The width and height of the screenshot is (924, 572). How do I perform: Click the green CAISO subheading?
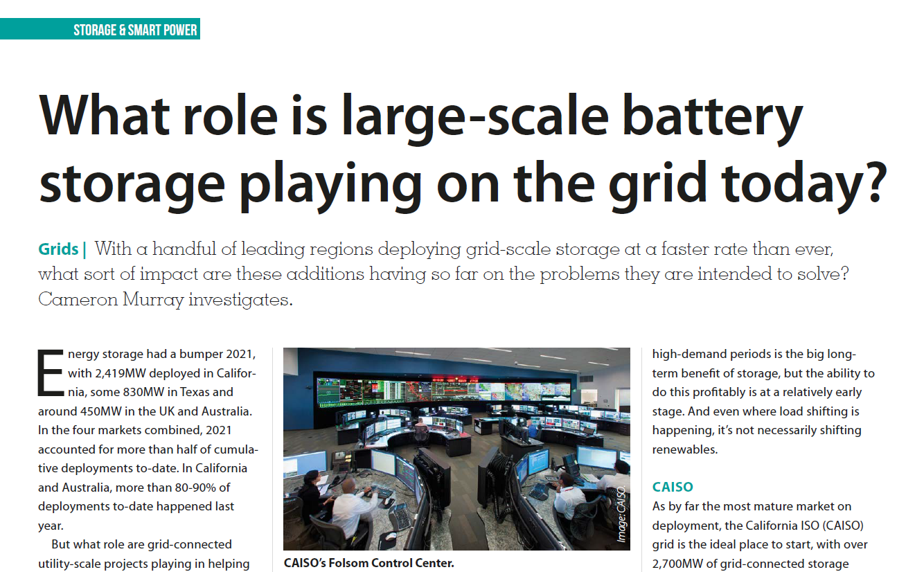click(673, 487)
